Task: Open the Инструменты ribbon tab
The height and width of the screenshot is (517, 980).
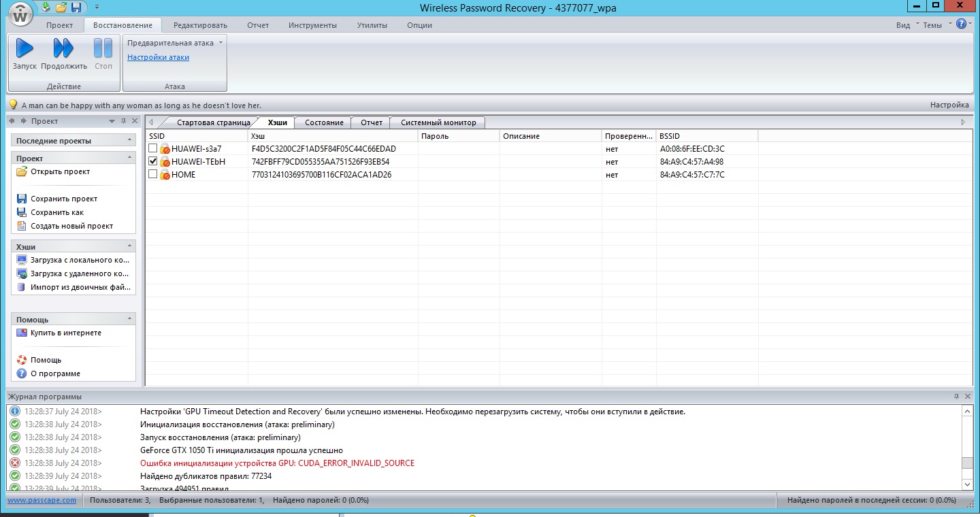Action: click(x=312, y=25)
